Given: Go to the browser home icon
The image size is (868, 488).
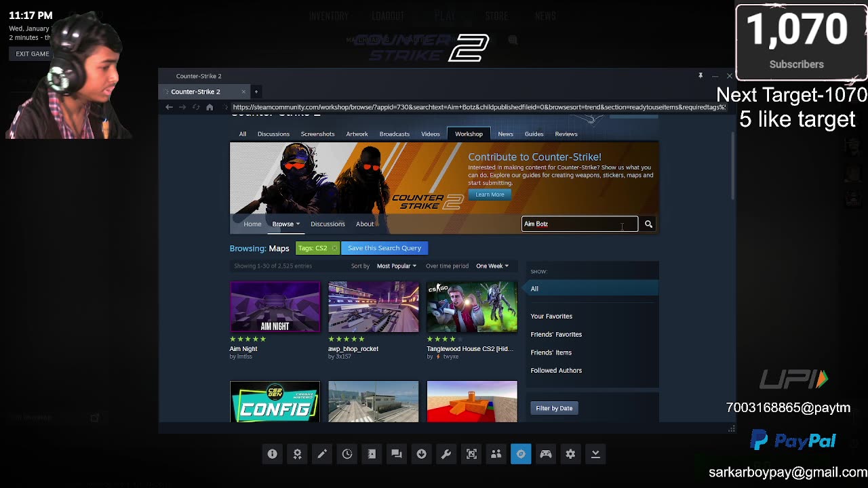Looking at the screenshot, I should (x=210, y=107).
